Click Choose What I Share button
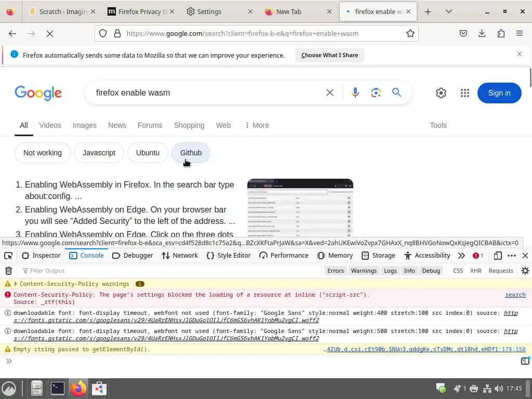This screenshot has width=532, height=399. coord(329,55)
